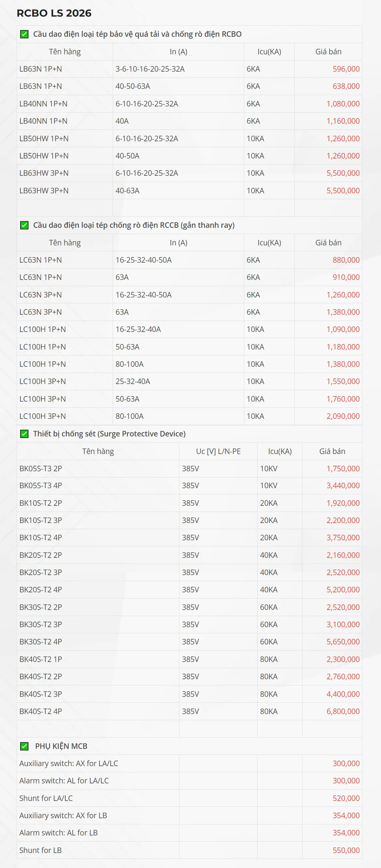This screenshot has width=381, height=868.
Task: Click the green check icon beside RCCB heading
Action: [24, 225]
